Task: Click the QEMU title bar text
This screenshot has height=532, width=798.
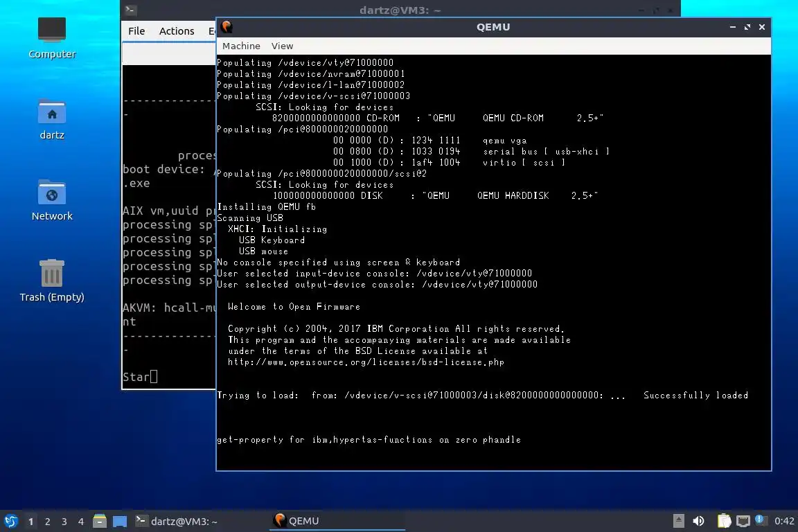Action: click(x=493, y=27)
